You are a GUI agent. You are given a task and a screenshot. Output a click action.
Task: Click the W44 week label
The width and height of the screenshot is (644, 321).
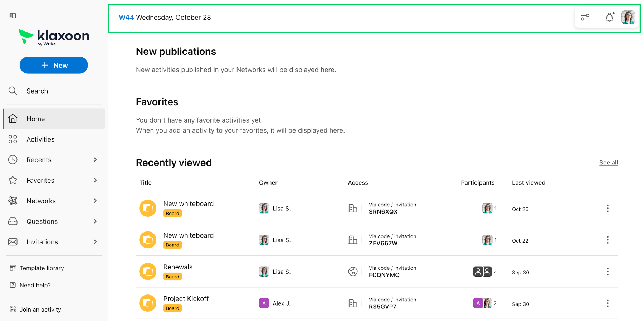(126, 18)
